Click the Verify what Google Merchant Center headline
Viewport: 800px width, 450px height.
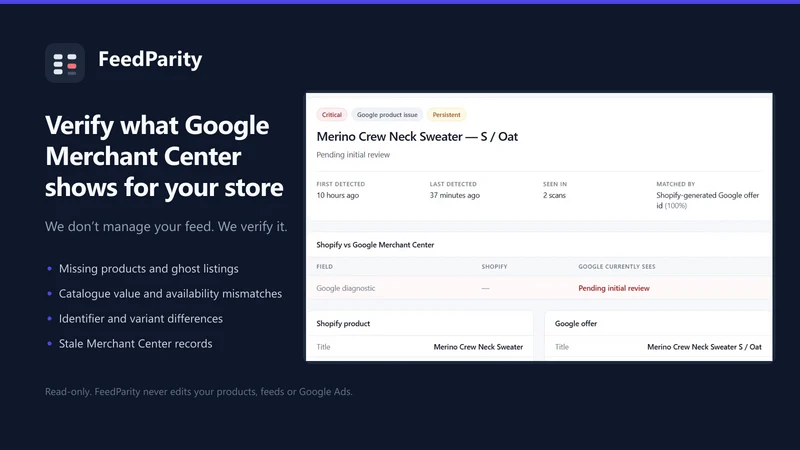point(164,156)
